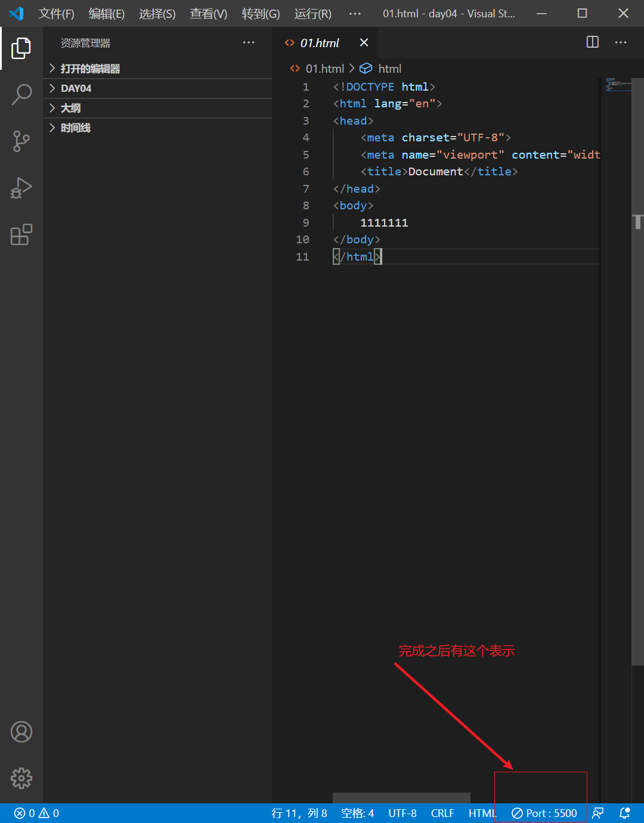Open the Explorer icon in Activity Bar
Screen dimensions: 644x823
click(x=21, y=49)
